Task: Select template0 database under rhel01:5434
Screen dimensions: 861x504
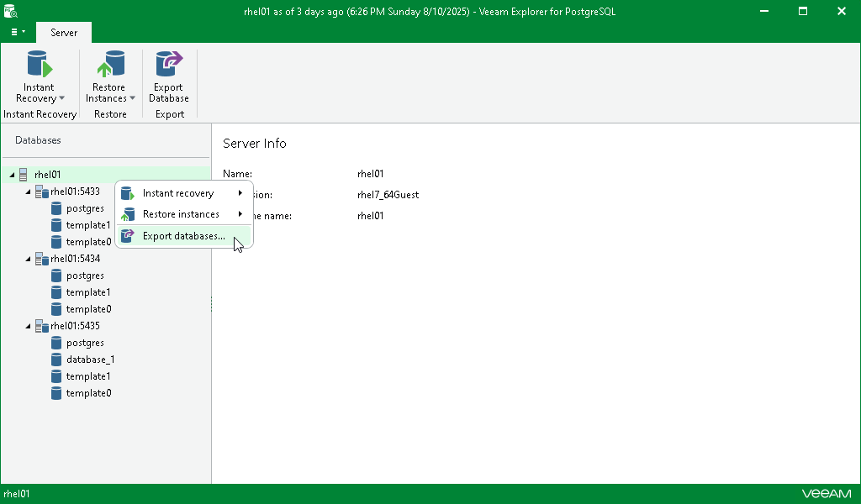Action: 89,309
